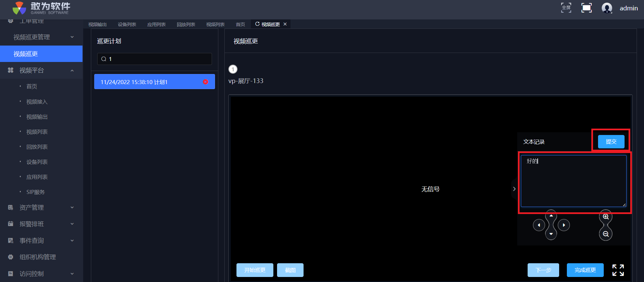Click the 完成巡更 button

[585, 270]
